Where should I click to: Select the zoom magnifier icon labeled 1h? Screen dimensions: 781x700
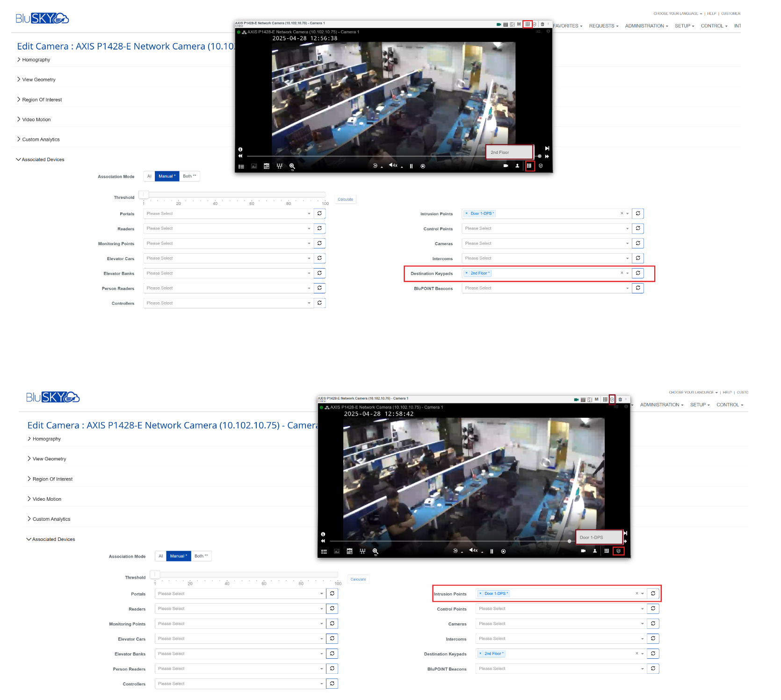point(292,166)
